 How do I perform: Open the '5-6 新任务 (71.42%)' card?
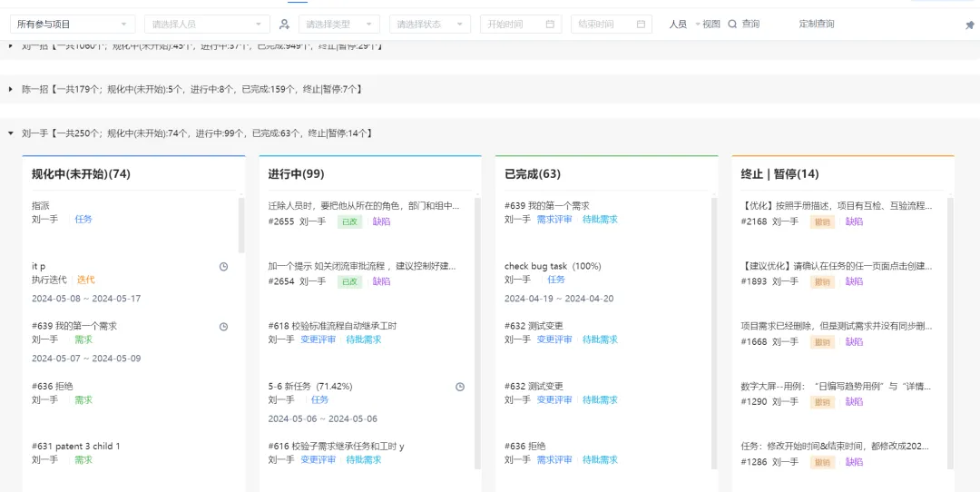(x=310, y=387)
